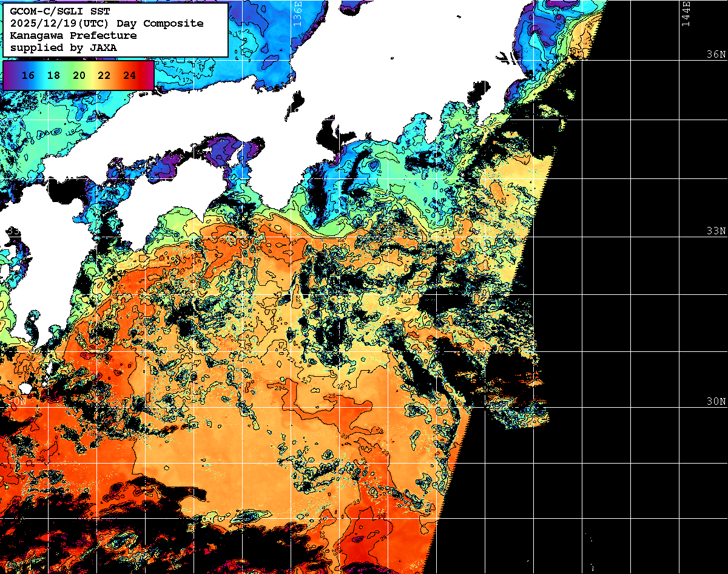
Task: Click the 18 value on the color scale
Action: point(53,76)
